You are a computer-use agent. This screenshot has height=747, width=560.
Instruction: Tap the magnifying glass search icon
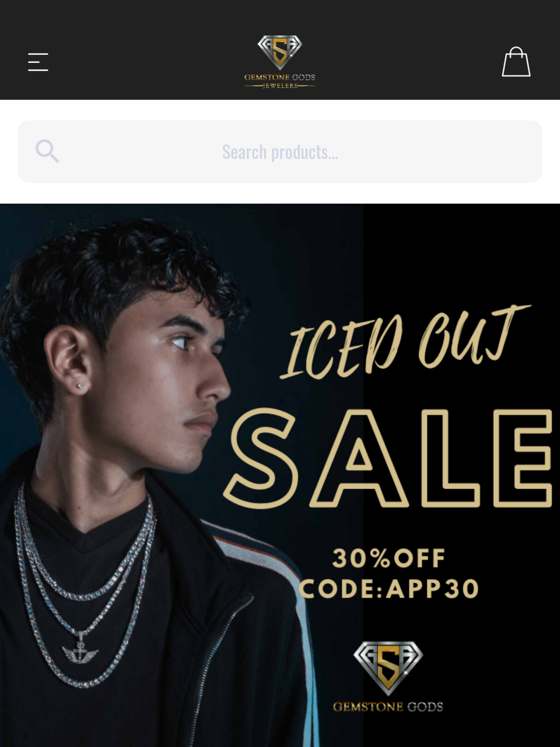[47, 151]
